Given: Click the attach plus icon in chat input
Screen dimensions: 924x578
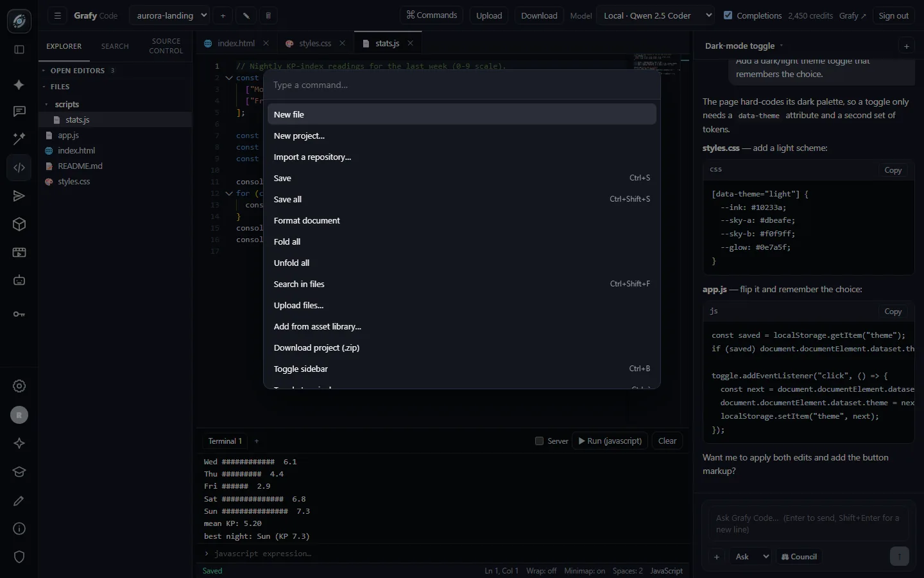Looking at the screenshot, I should tap(717, 557).
